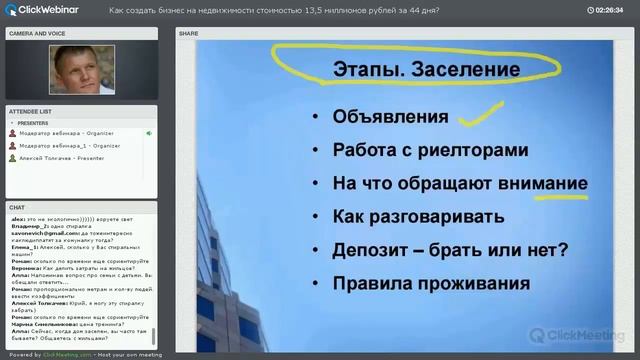640x360 pixels.
Task: Click the slide bullet Работа с риелторами
Action: pyautogui.click(x=430, y=150)
